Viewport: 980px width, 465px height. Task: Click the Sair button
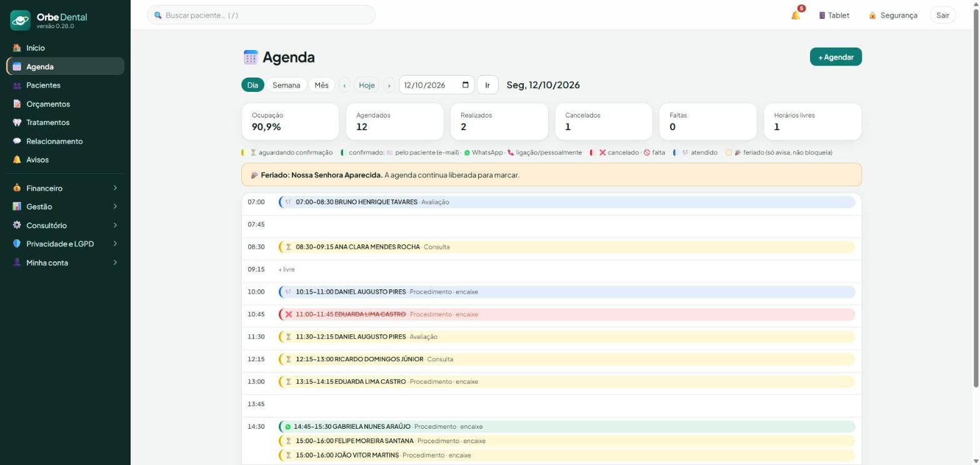942,15
